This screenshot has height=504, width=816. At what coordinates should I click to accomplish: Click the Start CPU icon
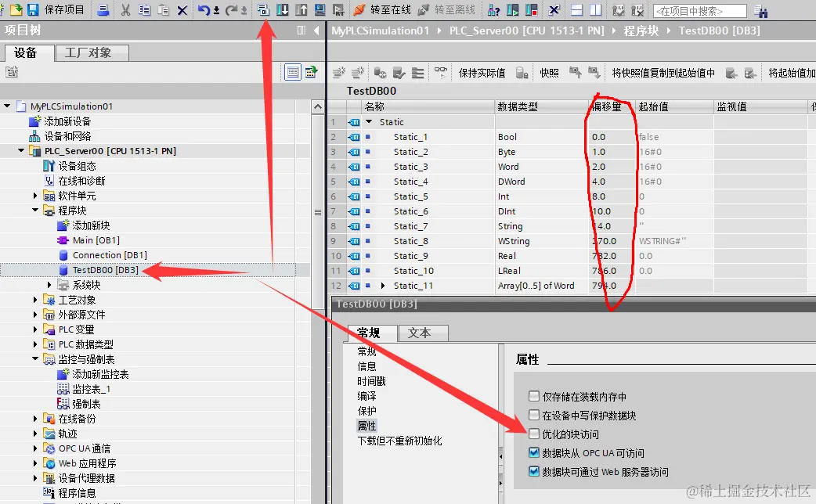(x=512, y=9)
